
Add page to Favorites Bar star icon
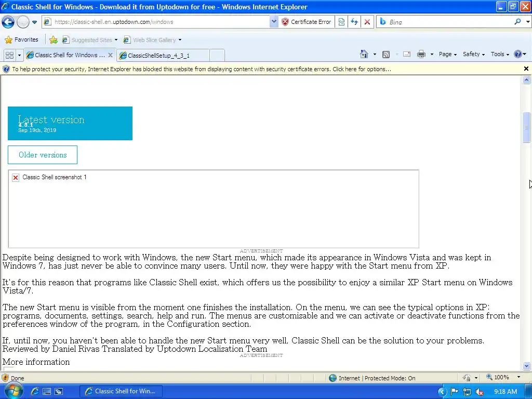54,39
